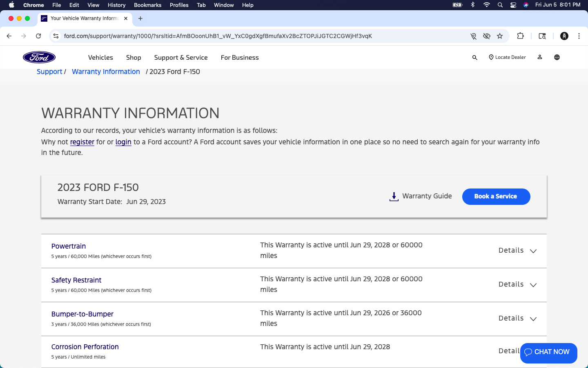Bookmark this page with the star icon
This screenshot has width=588, height=368.
point(500,36)
